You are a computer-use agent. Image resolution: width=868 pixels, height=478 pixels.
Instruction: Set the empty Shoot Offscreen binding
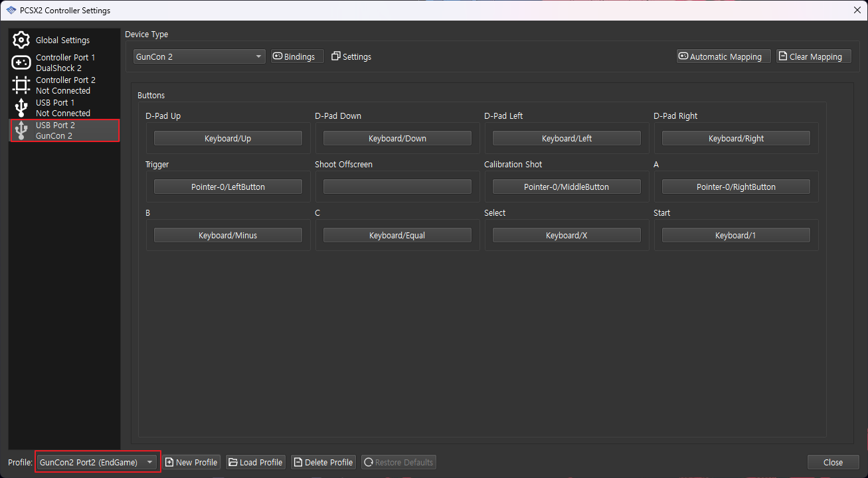(397, 187)
